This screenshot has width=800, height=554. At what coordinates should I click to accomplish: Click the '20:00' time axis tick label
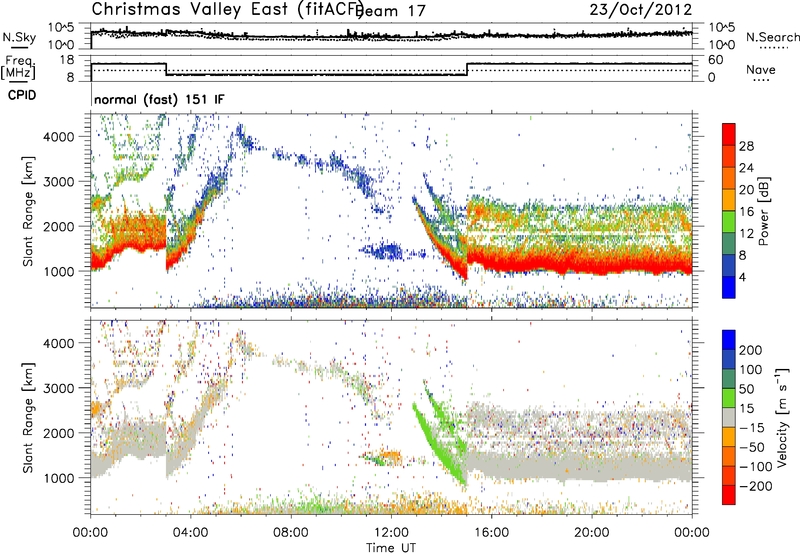tap(592, 533)
